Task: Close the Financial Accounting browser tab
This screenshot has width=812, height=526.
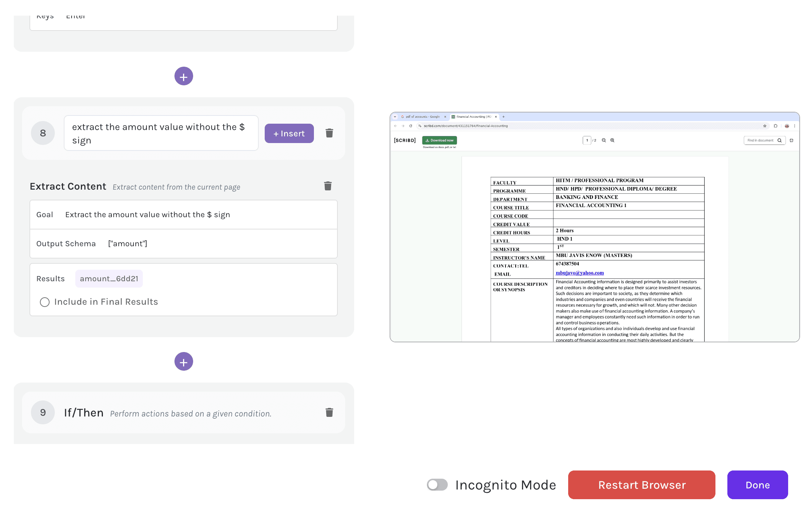Action: pos(496,117)
